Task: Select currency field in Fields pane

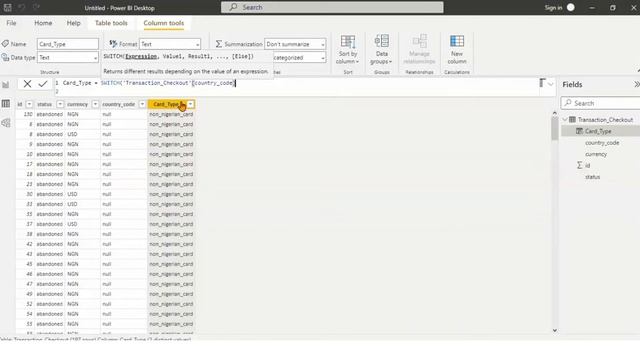Action: [x=596, y=154]
